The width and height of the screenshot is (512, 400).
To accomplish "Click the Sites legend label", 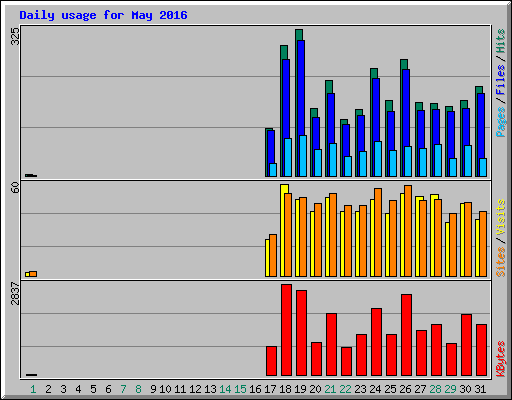I will (x=501, y=262).
